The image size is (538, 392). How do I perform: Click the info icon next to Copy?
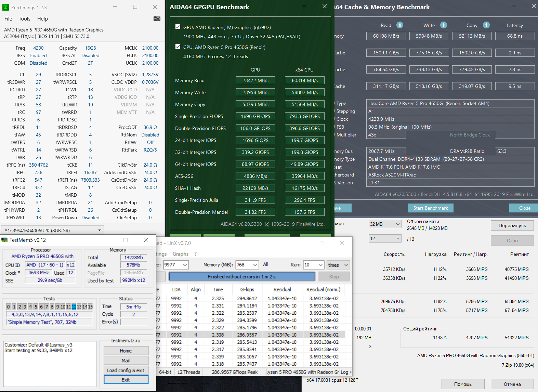[486, 25]
